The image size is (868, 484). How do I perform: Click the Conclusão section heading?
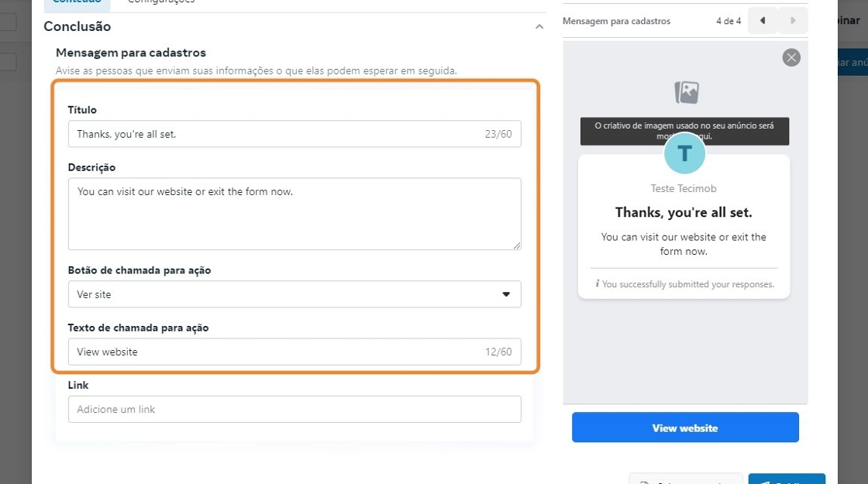tap(77, 27)
